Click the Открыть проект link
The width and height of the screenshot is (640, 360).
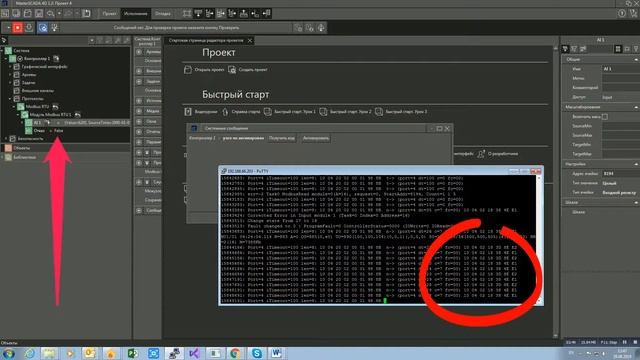click(209, 70)
